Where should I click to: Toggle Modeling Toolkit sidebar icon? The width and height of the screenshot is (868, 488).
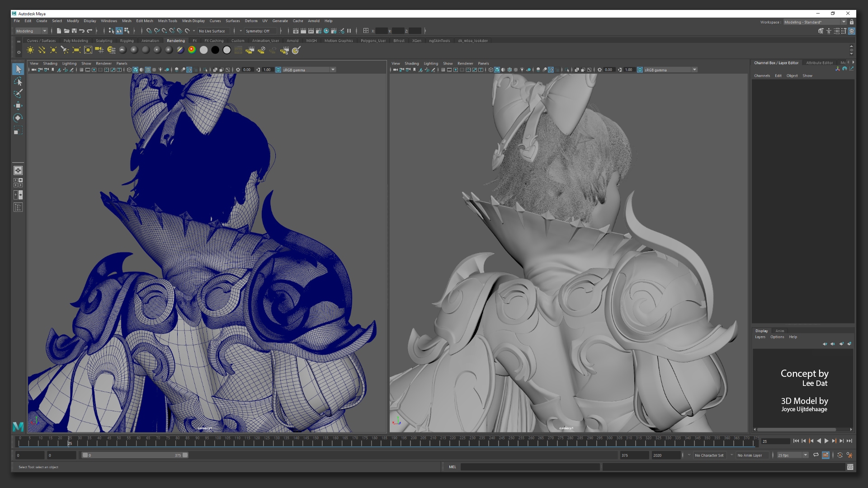tap(821, 31)
